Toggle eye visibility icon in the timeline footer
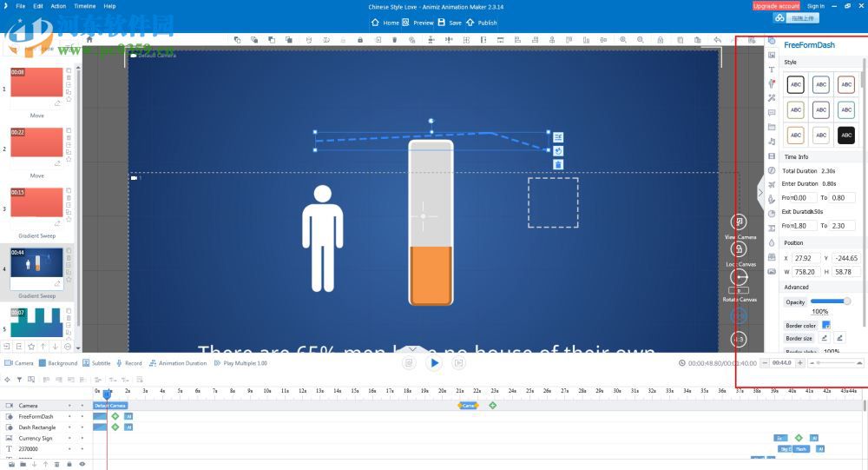The width and height of the screenshot is (868, 470). [x=82, y=465]
